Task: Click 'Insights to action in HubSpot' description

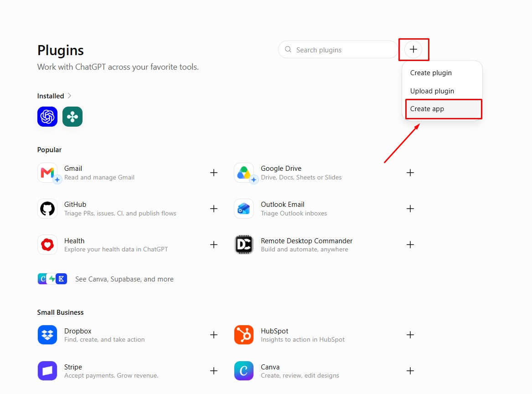Action: click(303, 339)
